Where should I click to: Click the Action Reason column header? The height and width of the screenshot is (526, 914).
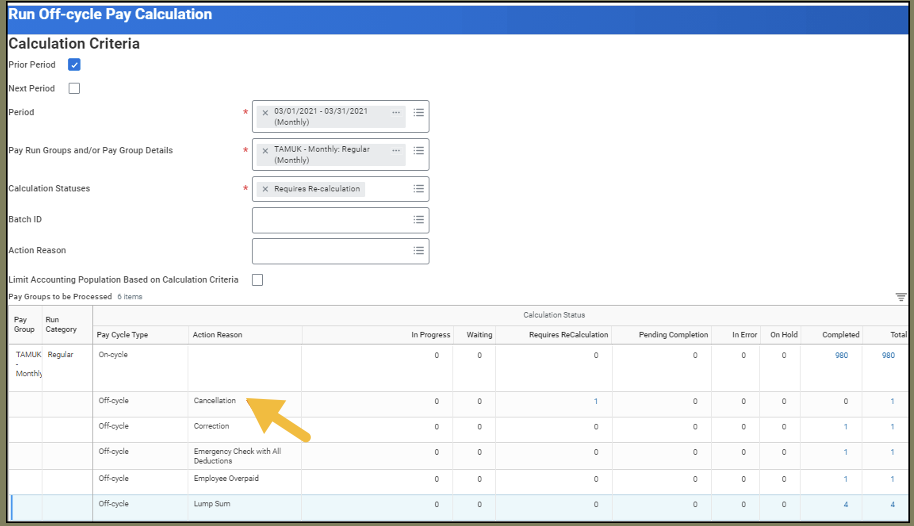(x=218, y=335)
